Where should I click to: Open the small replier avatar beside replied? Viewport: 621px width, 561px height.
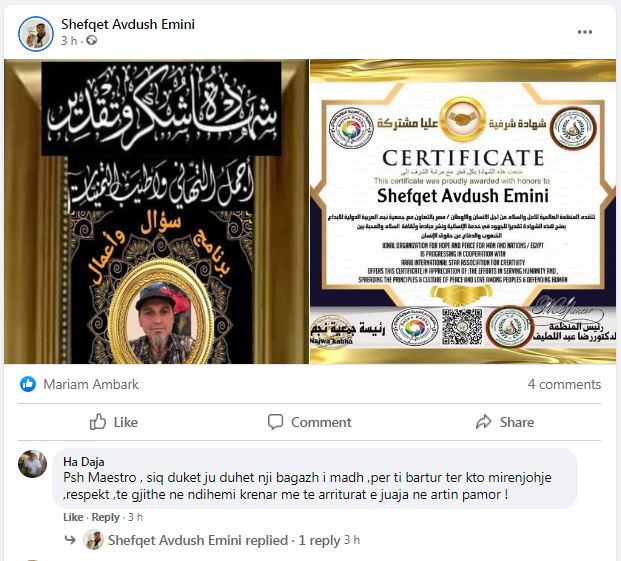[x=93, y=540]
